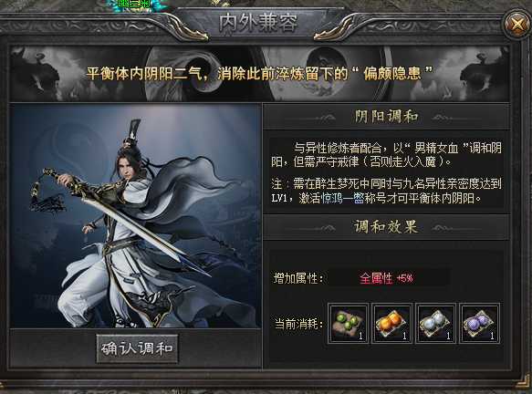Click the 内外兼容 window title

(258, 23)
